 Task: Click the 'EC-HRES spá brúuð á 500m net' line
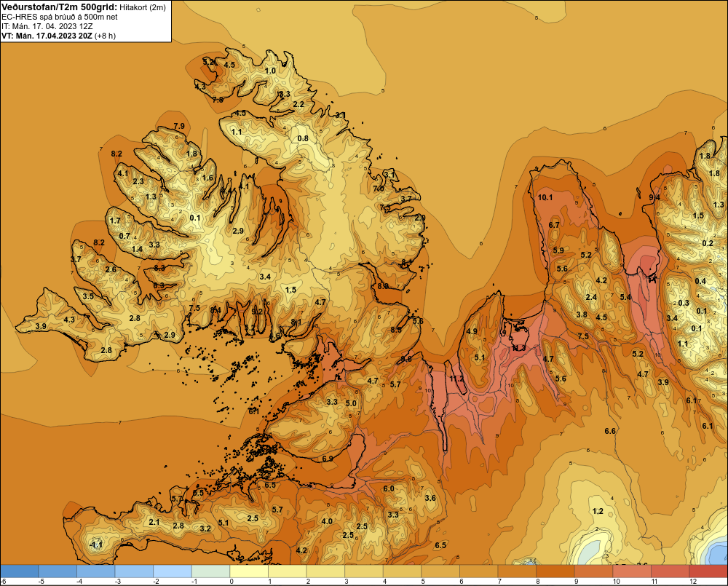59,17
